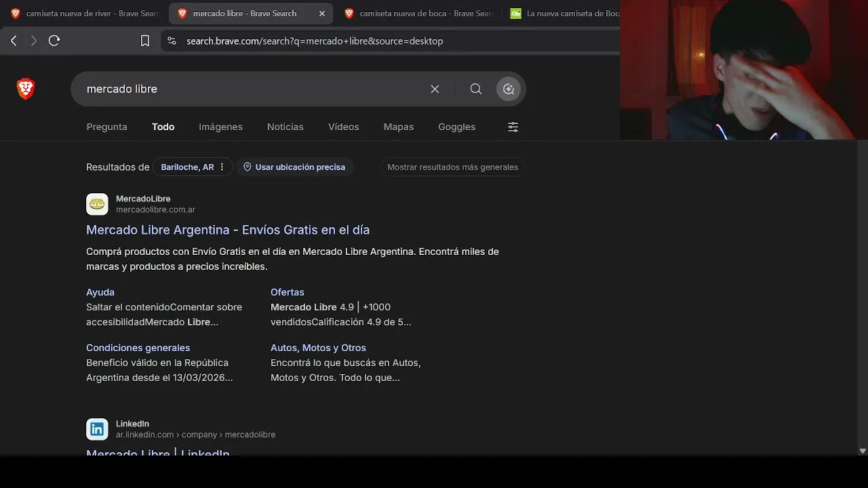
Task: Open the Mapas results tab
Action: point(398,127)
